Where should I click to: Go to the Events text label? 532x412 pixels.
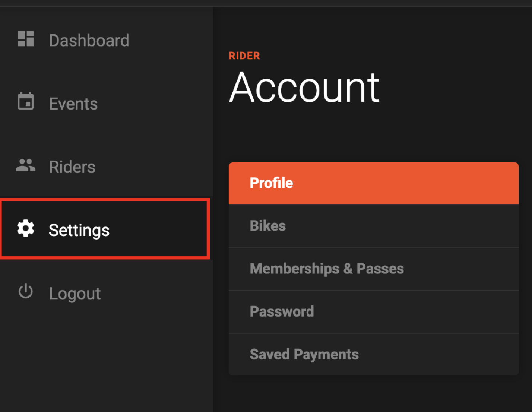[x=73, y=104]
